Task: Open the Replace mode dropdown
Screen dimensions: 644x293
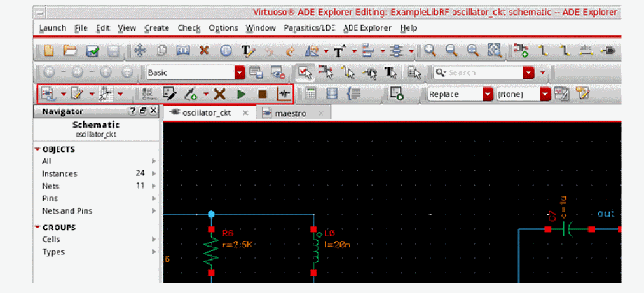Action: [488, 95]
